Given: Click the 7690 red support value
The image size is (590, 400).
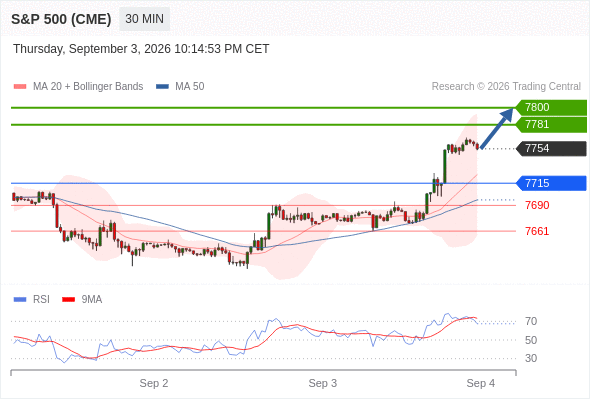Looking at the screenshot, I should 537,205.
